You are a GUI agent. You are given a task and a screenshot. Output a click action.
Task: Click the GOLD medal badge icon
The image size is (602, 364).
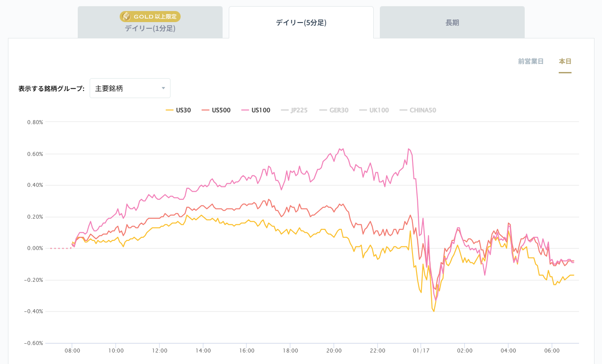click(x=126, y=16)
